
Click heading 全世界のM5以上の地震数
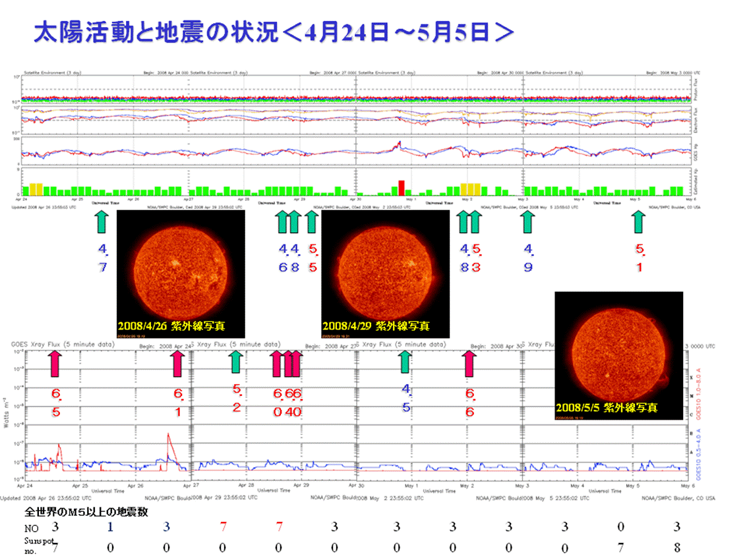(x=86, y=512)
